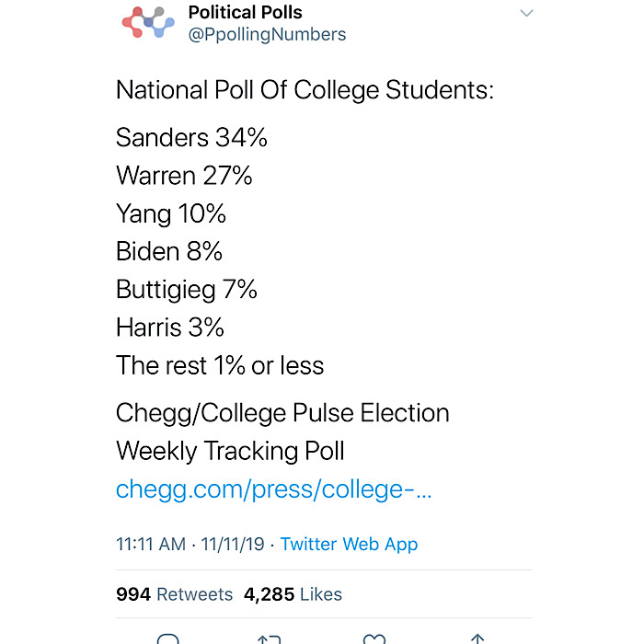Click the reply speech bubble icon
This screenshot has height=644, width=644.
pos(168,639)
